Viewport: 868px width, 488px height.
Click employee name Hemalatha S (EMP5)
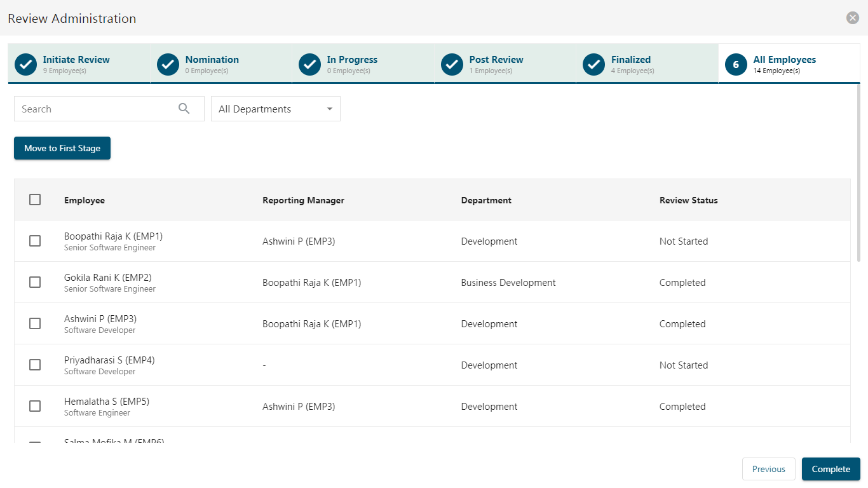[107, 402]
